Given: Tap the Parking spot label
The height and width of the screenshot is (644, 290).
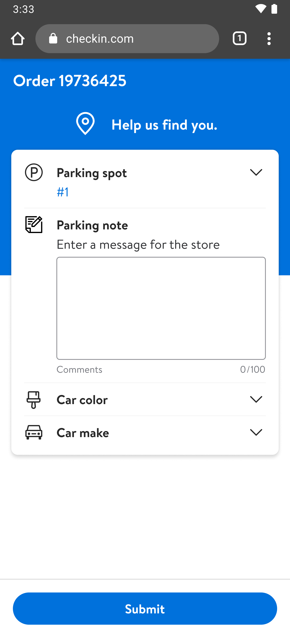Looking at the screenshot, I should point(92,173).
